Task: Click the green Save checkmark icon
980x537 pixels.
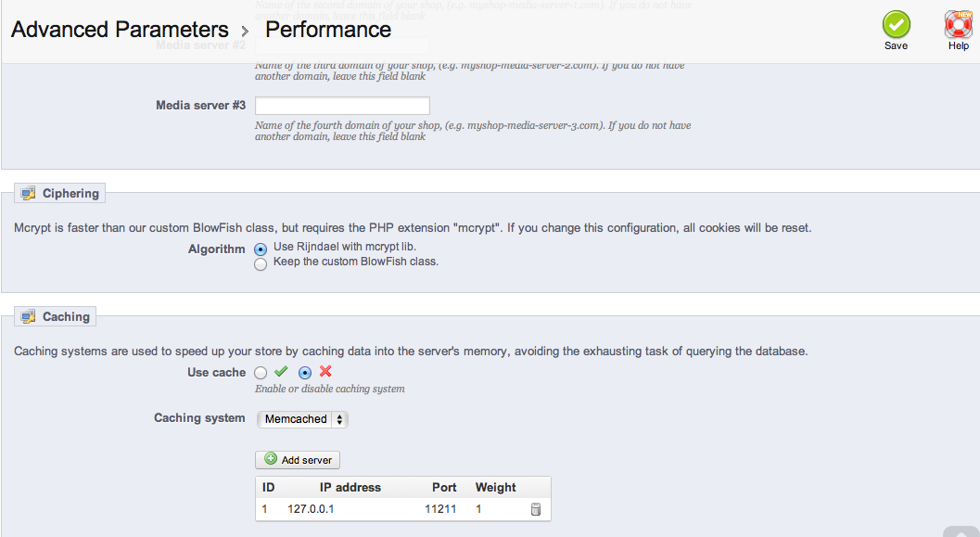Action: tap(896, 24)
